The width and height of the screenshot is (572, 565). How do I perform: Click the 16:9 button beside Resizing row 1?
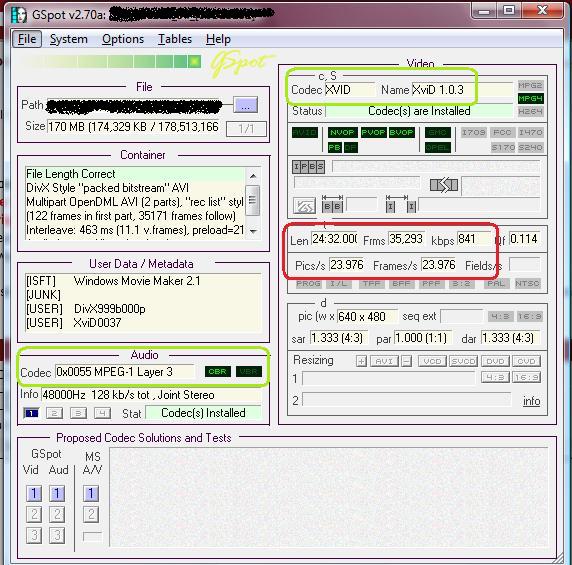[x=526, y=377]
